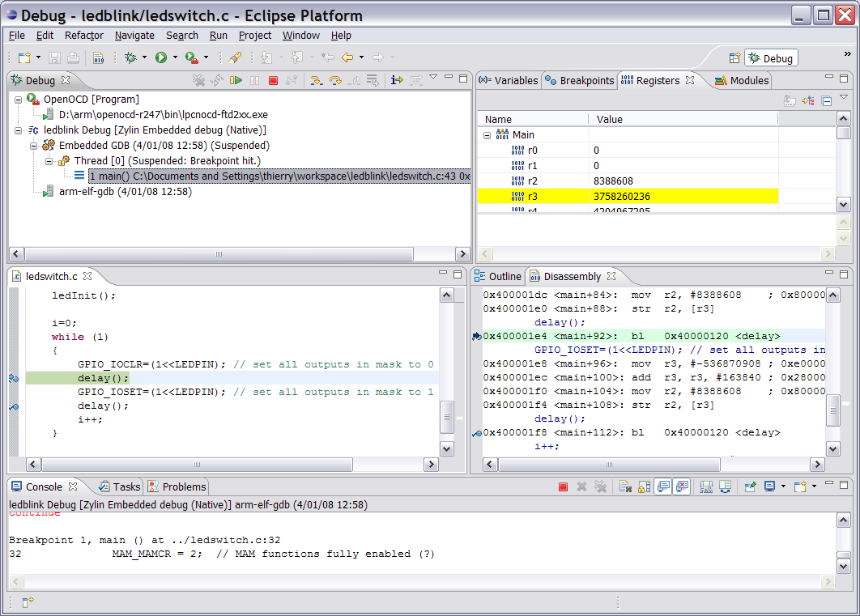Screen dimensions: 860x616
Task: Open dropdown arrow next to Run button
Action: point(176,57)
